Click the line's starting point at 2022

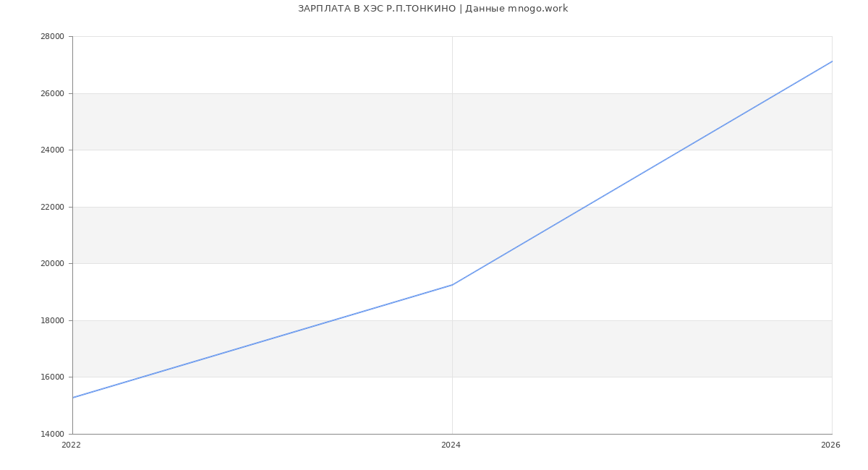point(73,398)
